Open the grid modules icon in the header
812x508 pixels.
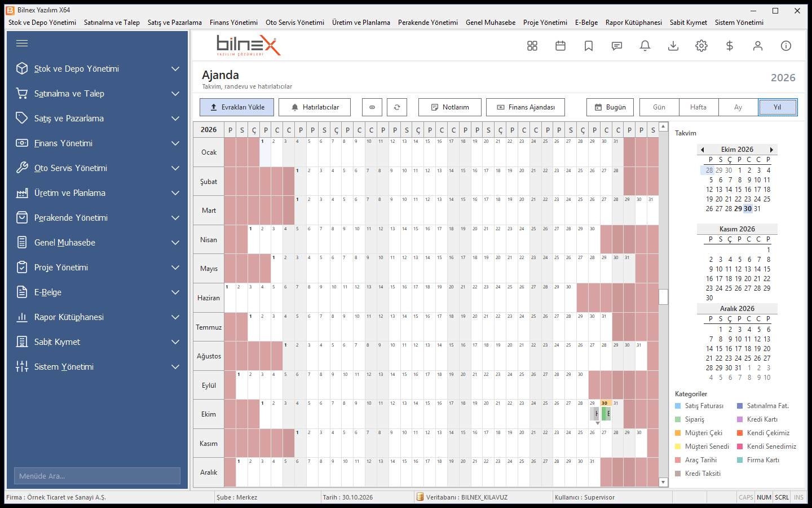click(532, 46)
